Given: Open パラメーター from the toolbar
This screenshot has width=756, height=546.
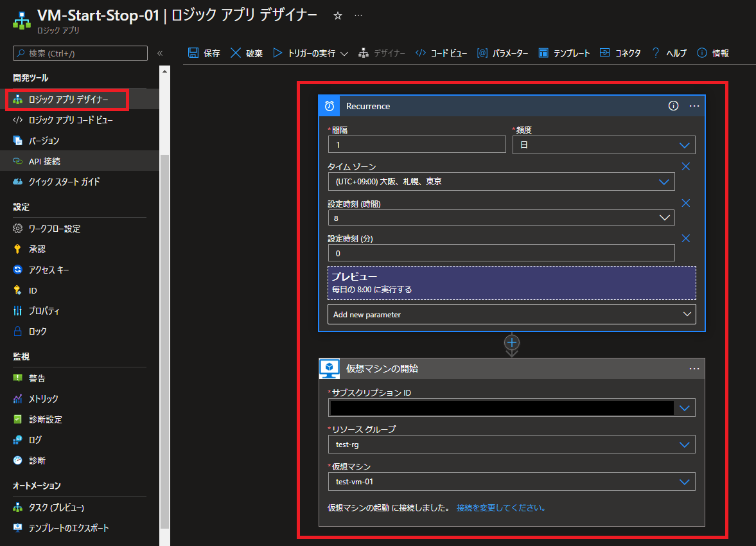Looking at the screenshot, I should pos(502,53).
